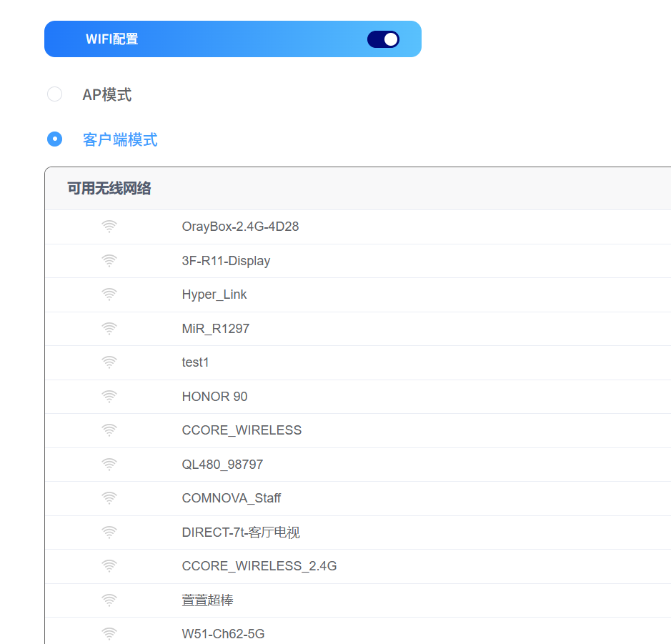
Task: Select the DIRECT-7t-客厅电视 network name
Action: (x=241, y=532)
